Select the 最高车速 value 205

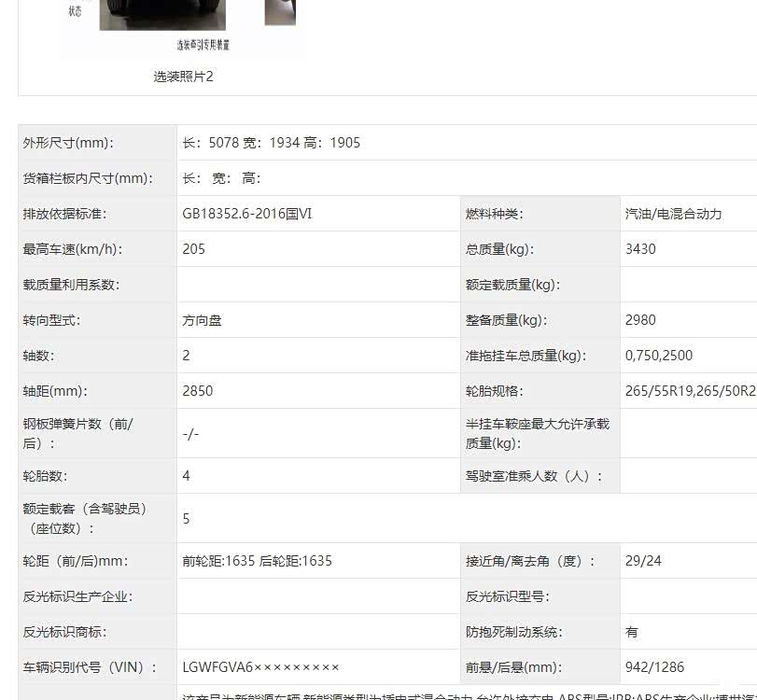click(x=194, y=249)
